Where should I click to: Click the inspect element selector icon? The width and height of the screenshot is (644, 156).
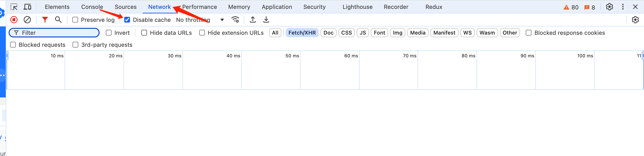point(14,7)
